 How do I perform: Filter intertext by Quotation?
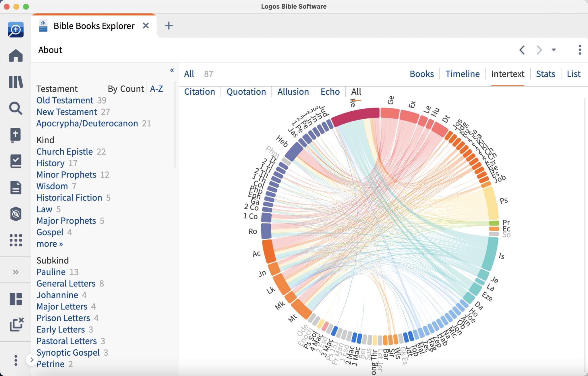246,92
